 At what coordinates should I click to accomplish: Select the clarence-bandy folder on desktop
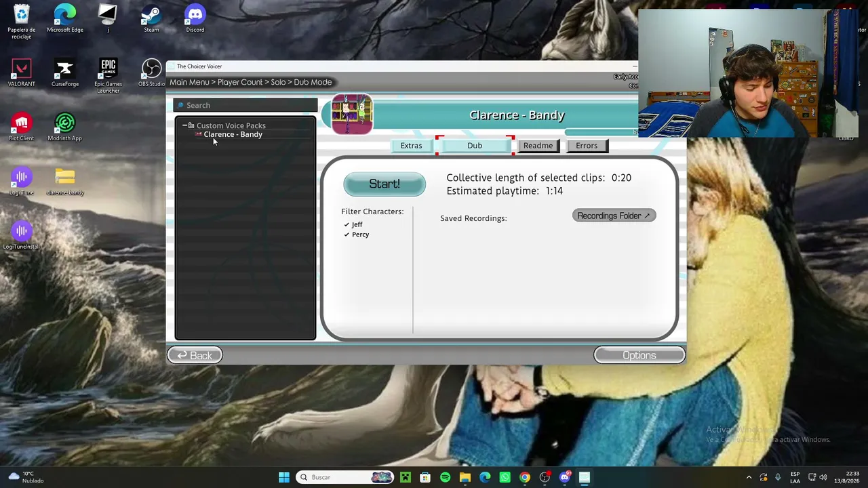pos(65,181)
